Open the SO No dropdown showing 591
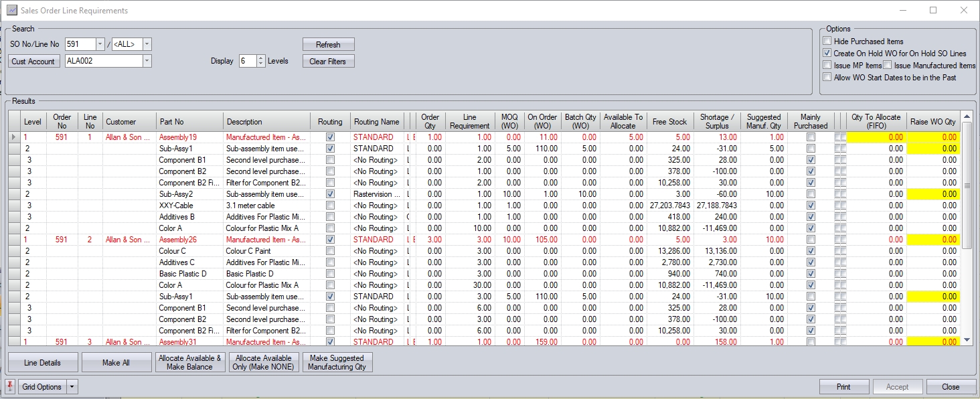The height and width of the screenshot is (399, 980). click(100, 44)
